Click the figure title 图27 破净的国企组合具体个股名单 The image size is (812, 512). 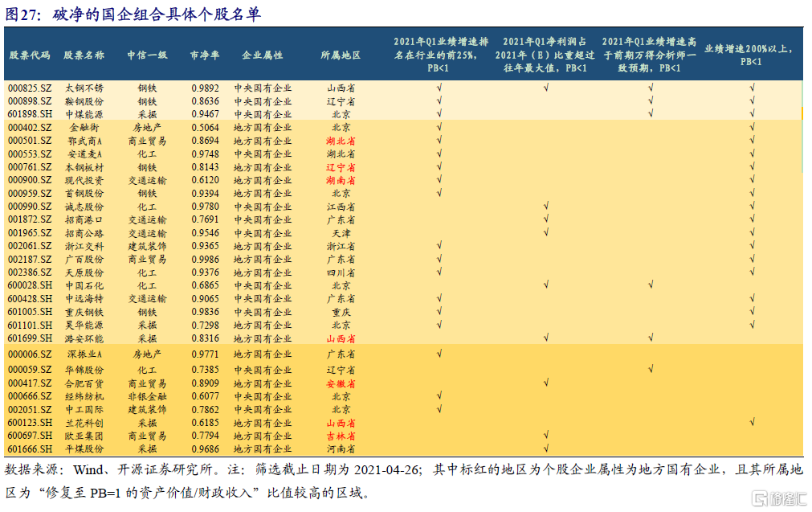click(133, 14)
